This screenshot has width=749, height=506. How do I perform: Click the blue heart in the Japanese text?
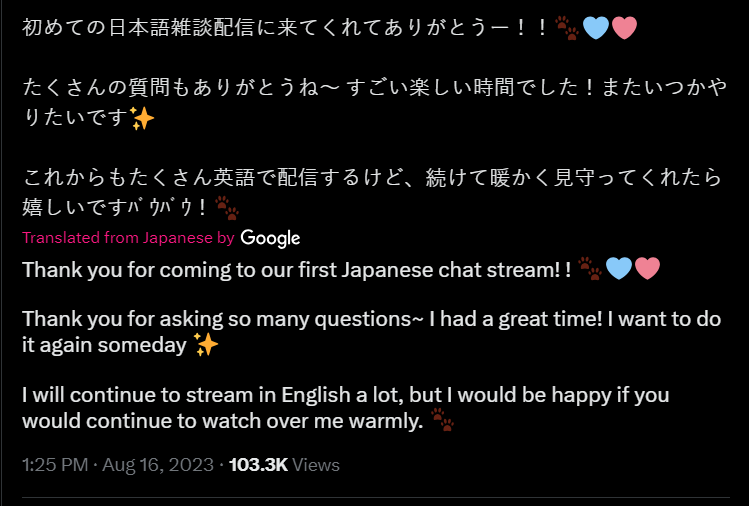[595, 27]
